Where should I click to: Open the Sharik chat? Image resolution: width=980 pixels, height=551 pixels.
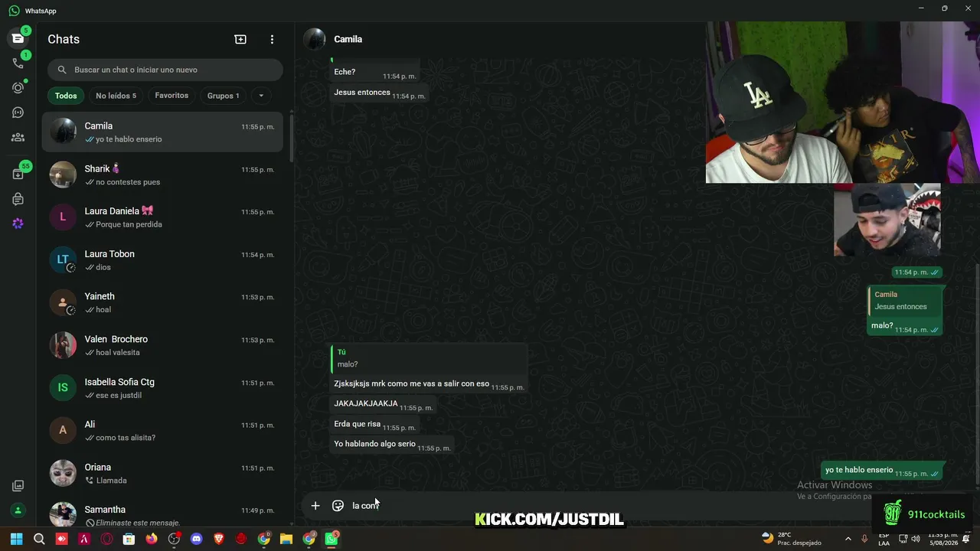click(x=162, y=174)
